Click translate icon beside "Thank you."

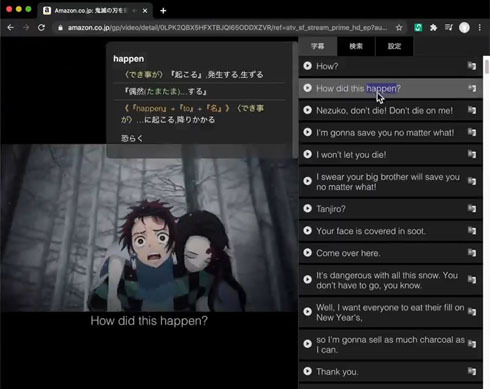pos(471,371)
